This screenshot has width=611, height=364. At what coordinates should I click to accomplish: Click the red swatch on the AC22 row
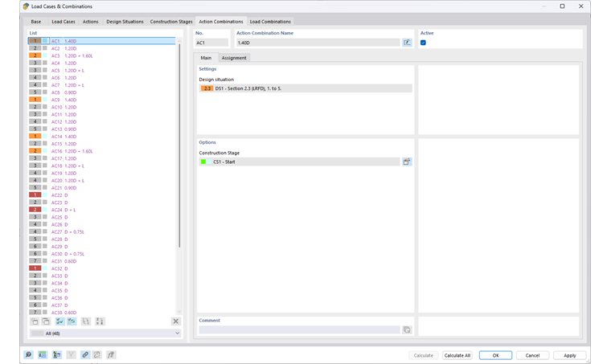point(35,195)
